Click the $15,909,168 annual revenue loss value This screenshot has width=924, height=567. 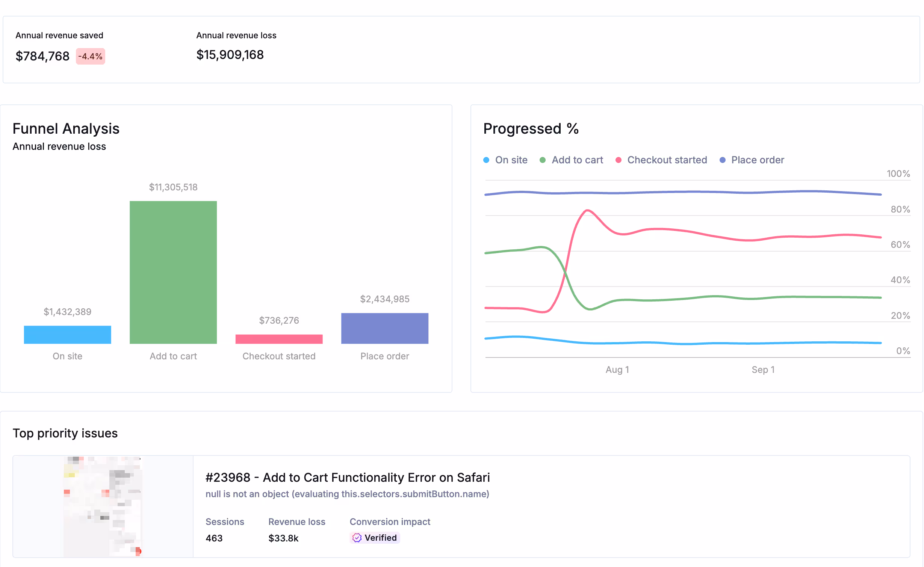(x=230, y=55)
